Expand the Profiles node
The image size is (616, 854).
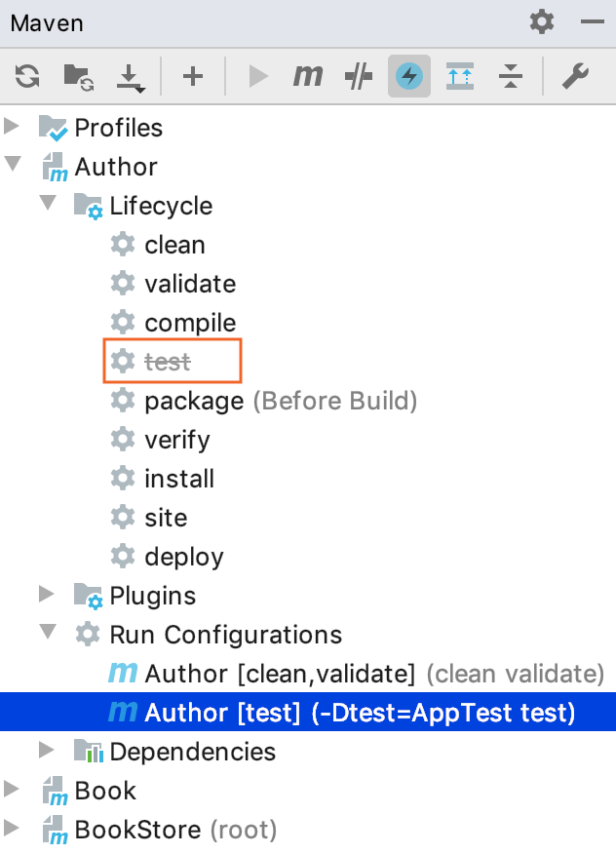pos(14,127)
